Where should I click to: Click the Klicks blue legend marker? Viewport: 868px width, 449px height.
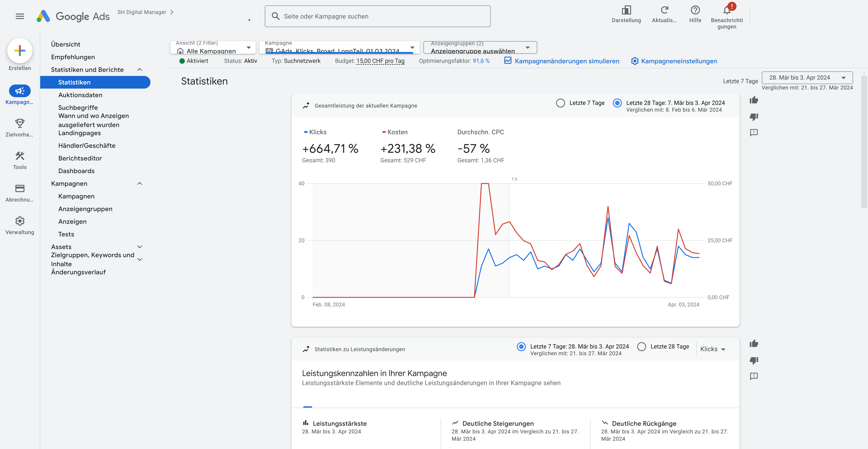click(x=306, y=132)
